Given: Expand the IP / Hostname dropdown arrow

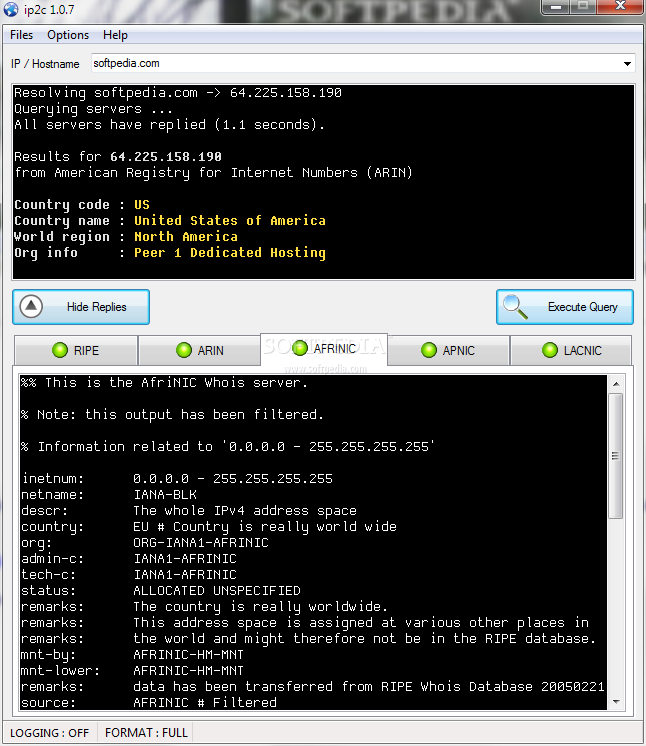Looking at the screenshot, I should (x=627, y=64).
